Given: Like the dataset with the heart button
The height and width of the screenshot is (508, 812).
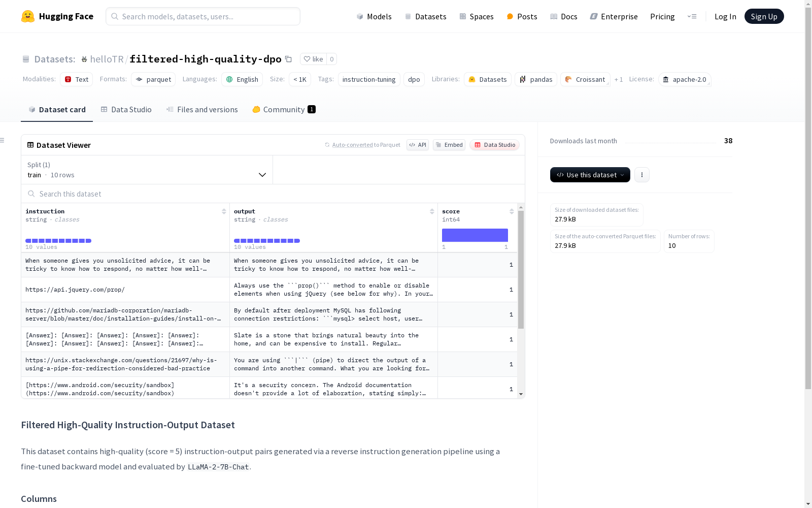Looking at the screenshot, I should [x=313, y=59].
